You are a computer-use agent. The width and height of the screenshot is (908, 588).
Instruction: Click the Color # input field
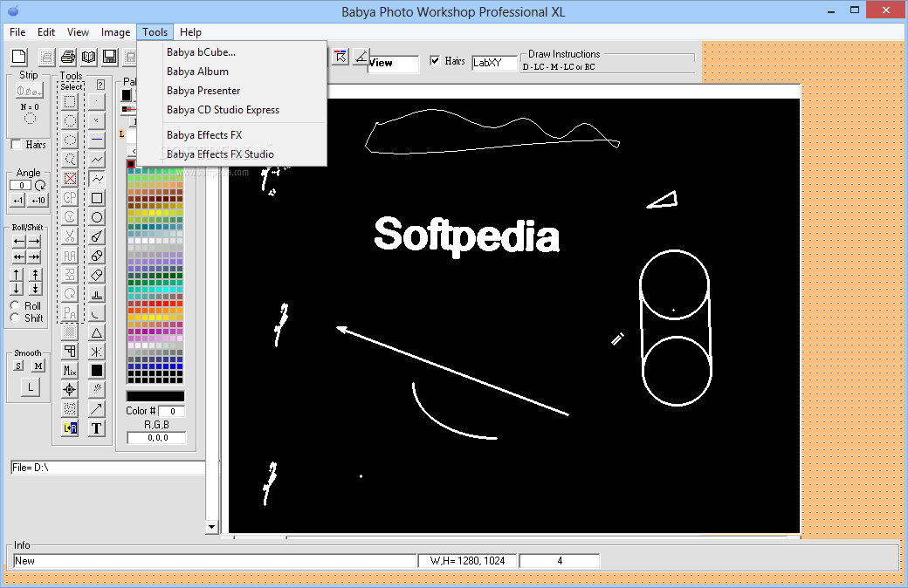tap(171, 411)
